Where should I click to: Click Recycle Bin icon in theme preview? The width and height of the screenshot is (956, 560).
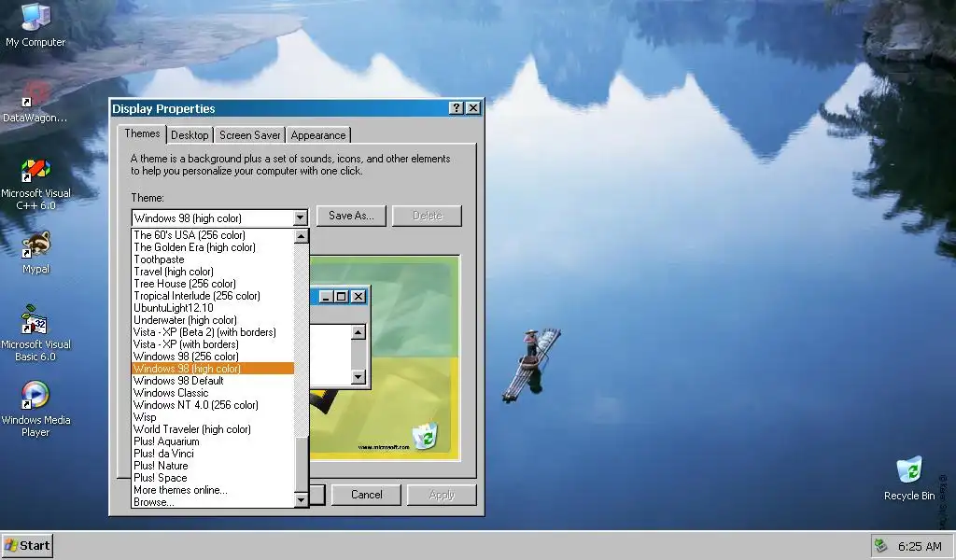[425, 436]
